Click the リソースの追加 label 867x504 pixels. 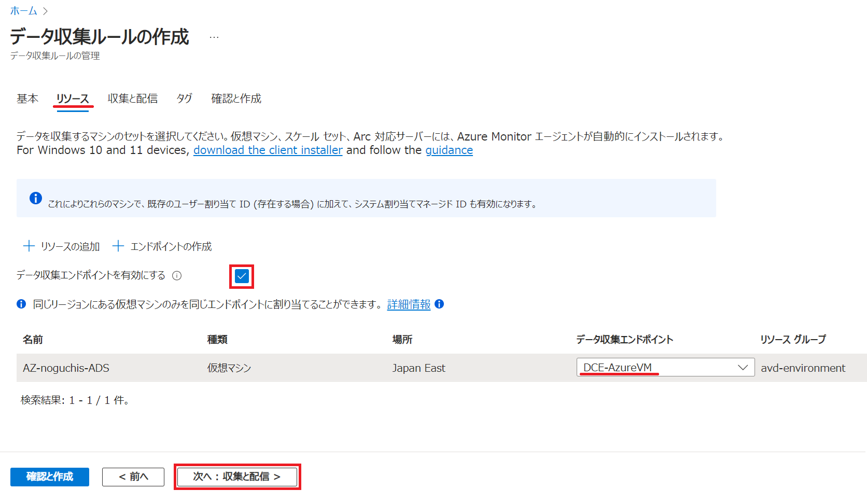(x=71, y=247)
